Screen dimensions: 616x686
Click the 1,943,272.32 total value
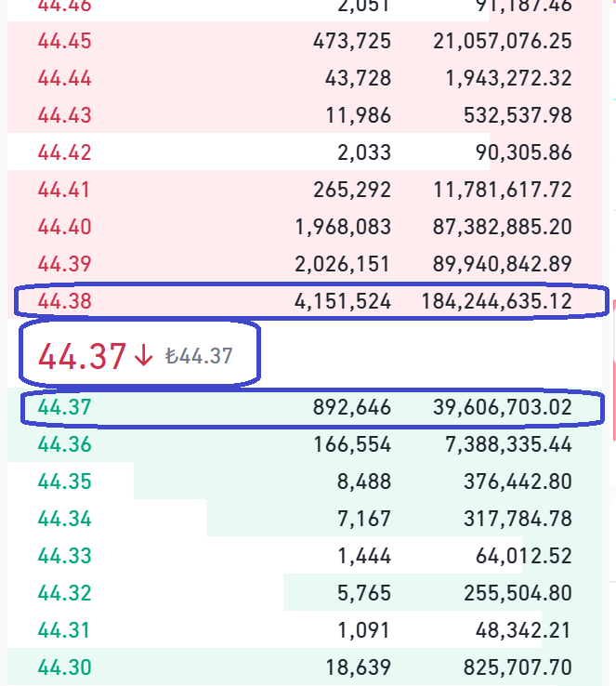click(x=508, y=78)
